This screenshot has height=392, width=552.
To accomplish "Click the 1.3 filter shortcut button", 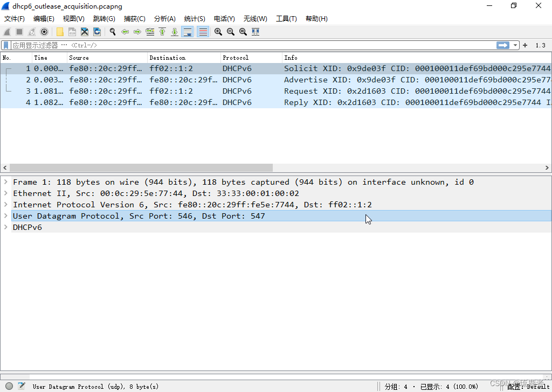I will [x=540, y=45].
